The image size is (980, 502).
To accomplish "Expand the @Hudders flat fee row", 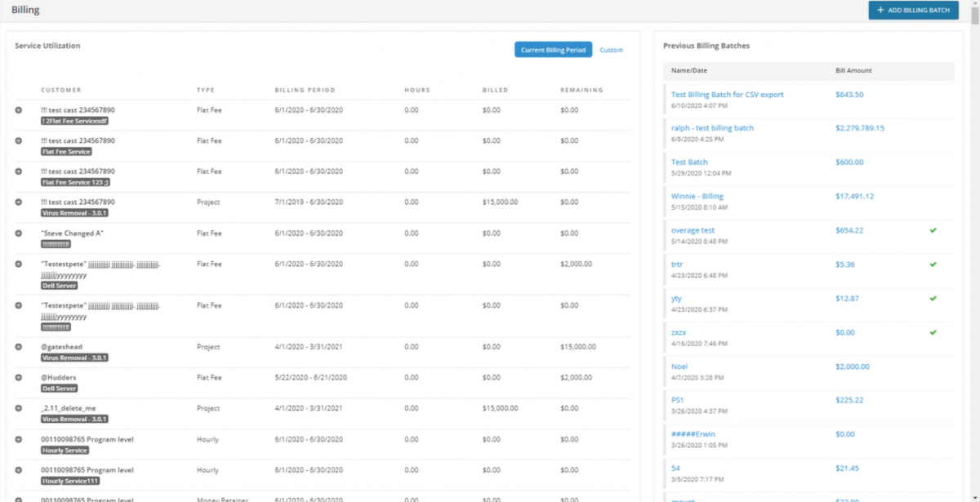I will tap(19, 378).
